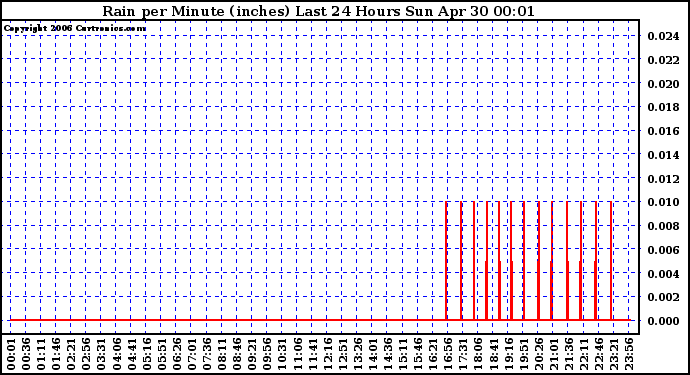690x375 pixels.
Task: Click the 09:56 time label
Action: pyautogui.click(x=267, y=354)
